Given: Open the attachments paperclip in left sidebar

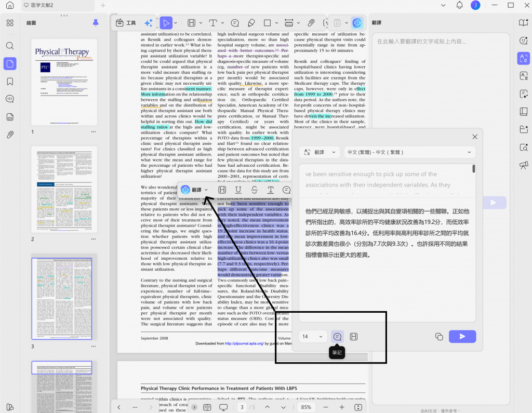Looking at the screenshot, I should (x=10, y=135).
